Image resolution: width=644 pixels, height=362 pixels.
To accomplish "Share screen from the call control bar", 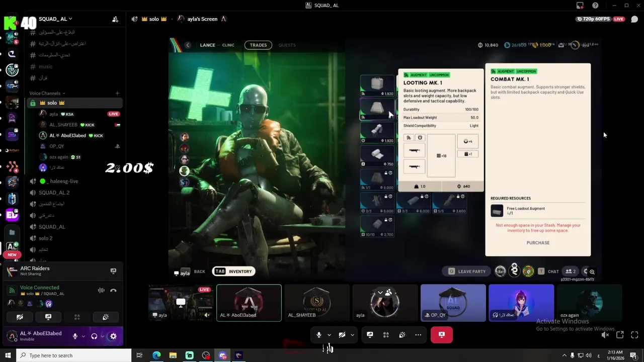I will (370, 335).
